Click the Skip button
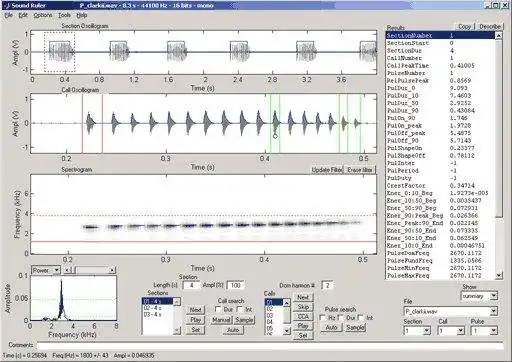 303,307
